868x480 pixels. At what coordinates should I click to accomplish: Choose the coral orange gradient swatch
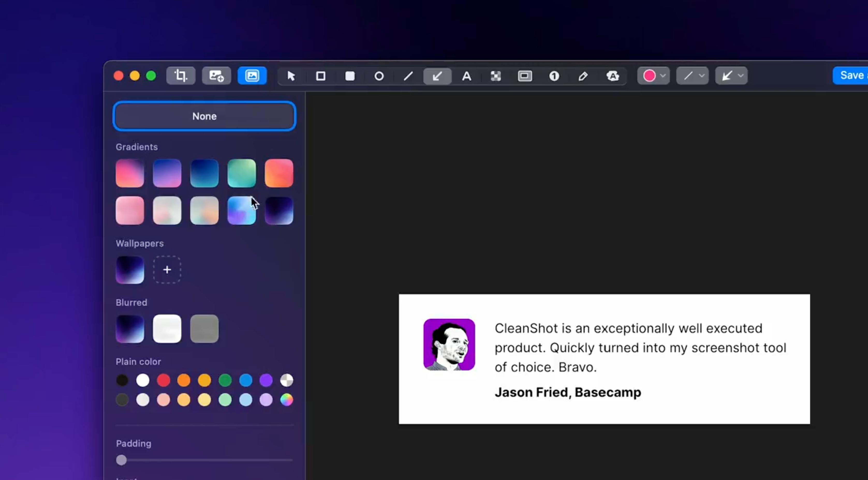coord(279,173)
